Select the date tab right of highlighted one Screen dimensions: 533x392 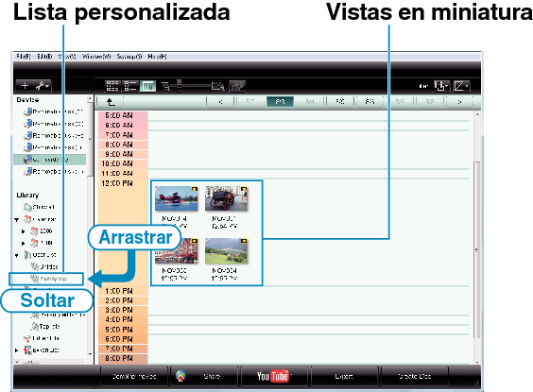[310, 102]
